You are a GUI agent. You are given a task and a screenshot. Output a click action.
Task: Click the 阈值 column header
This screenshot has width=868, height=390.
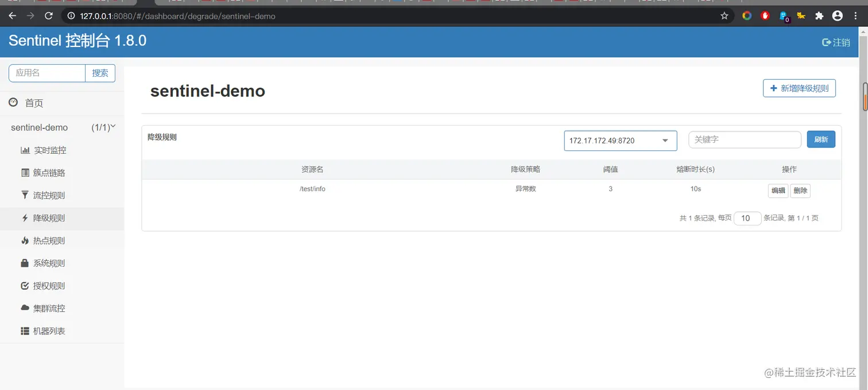(x=610, y=170)
